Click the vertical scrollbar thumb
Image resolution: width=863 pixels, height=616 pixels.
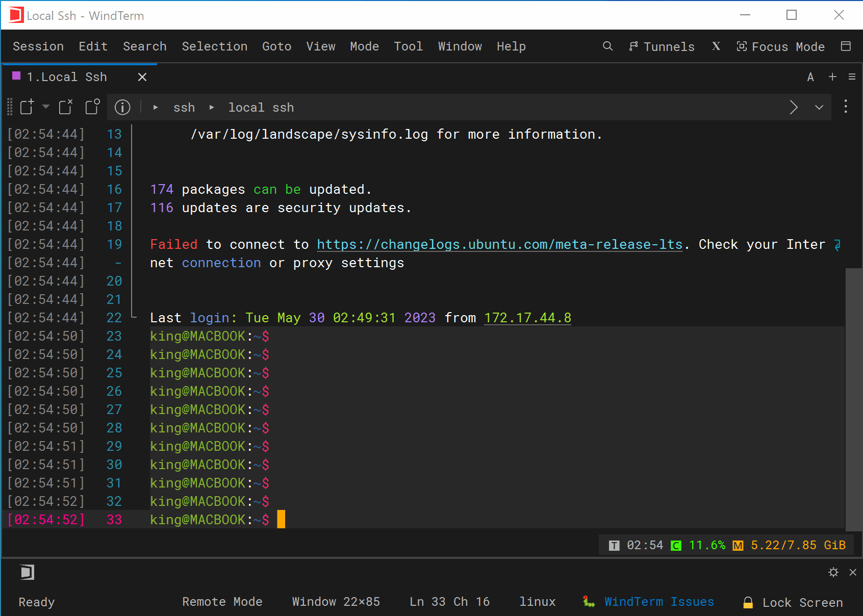coord(853,399)
